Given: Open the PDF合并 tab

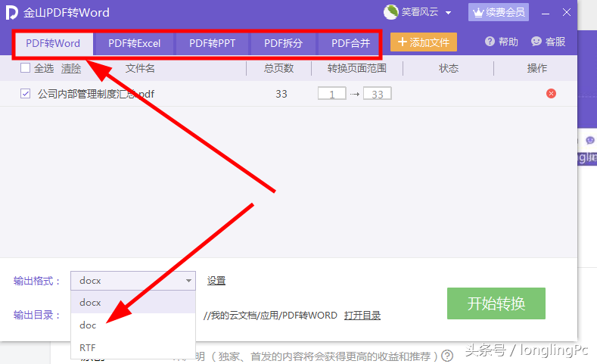Looking at the screenshot, I should (350, 43).
